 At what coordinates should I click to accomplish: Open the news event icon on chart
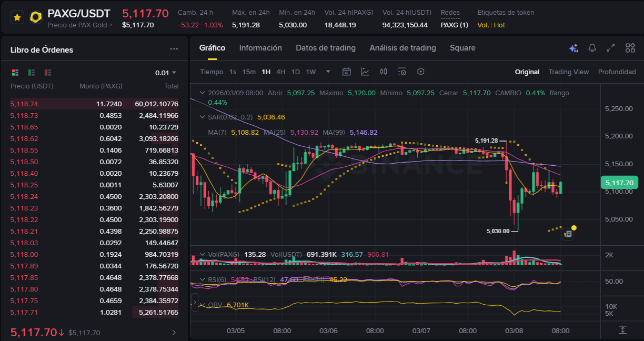click(568, 235)
